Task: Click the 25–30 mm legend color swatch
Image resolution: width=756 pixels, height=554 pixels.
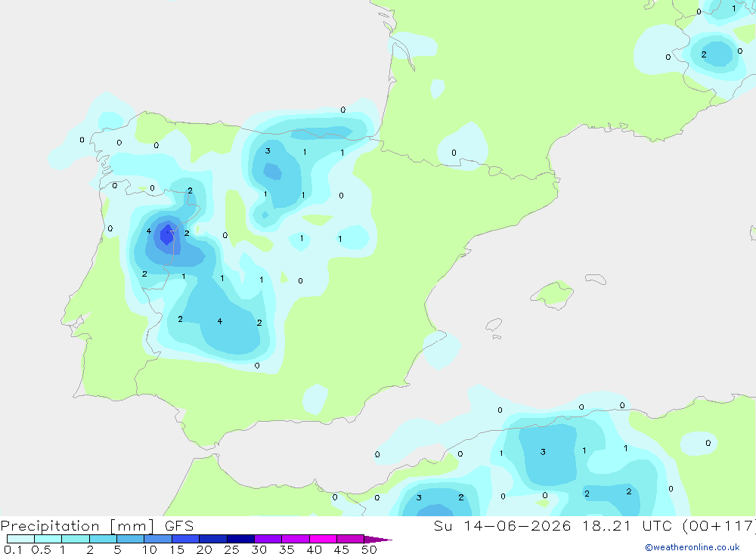Action: coord(240,539)
